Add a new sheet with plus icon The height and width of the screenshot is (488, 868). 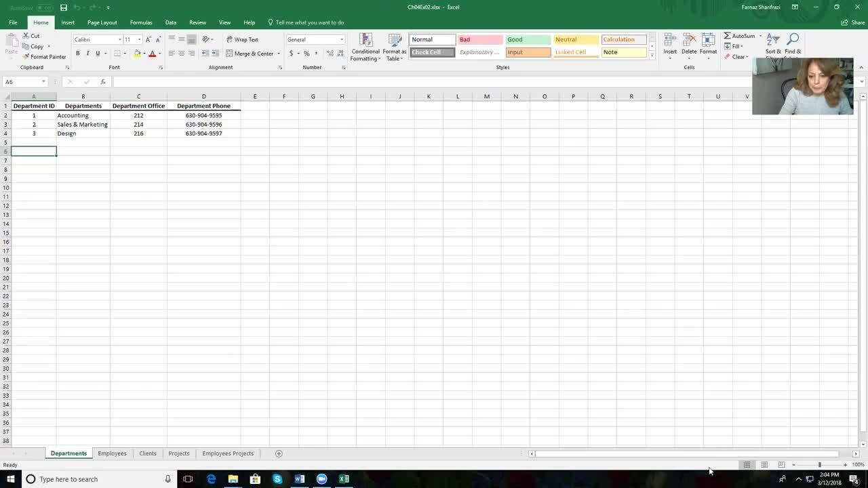[279, 453]
